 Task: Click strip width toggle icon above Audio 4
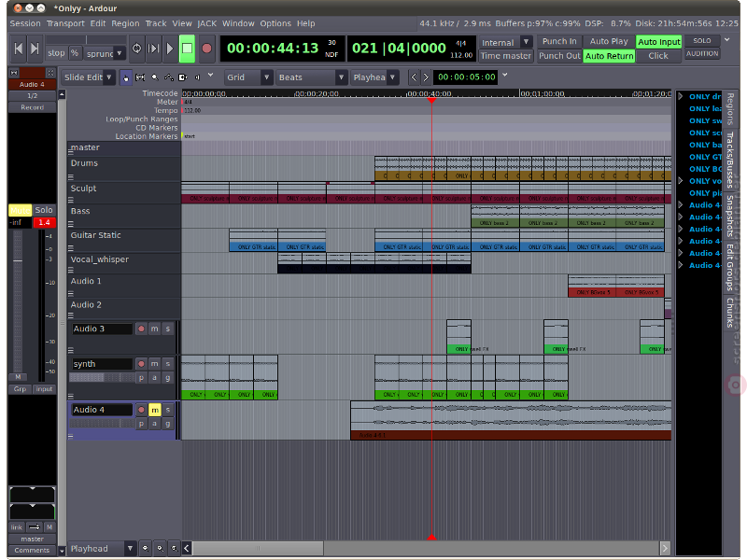14,73
